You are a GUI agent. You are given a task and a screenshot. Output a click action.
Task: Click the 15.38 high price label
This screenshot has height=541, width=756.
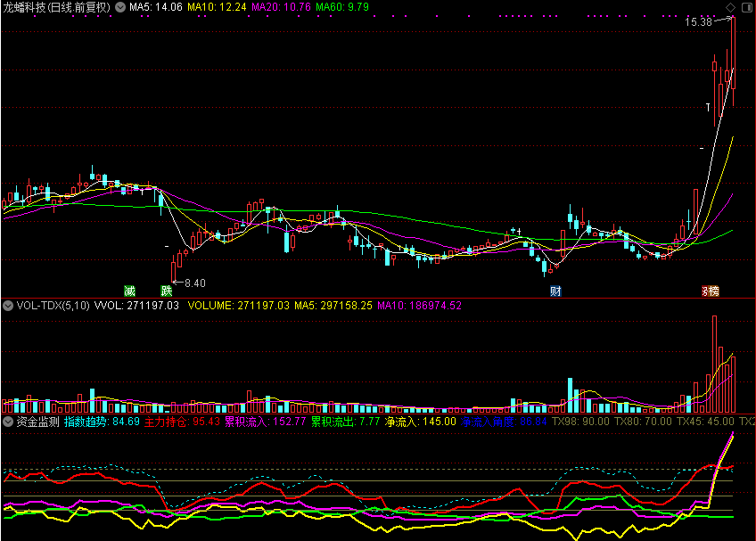(699, 21)
